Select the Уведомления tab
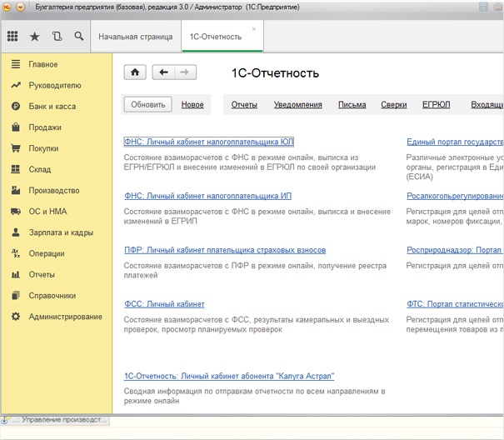The width and height of the screenshot is (504, 440). point(297,105)
